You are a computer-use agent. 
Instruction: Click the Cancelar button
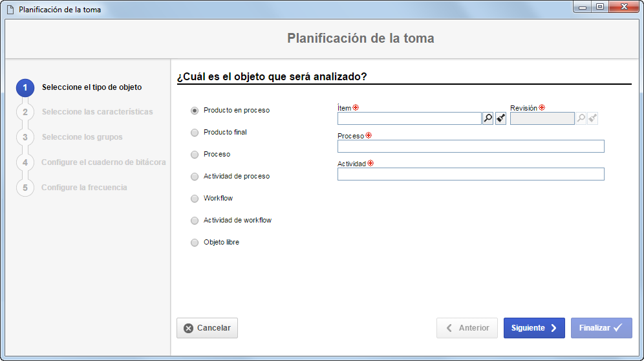[x=207, y=328]
